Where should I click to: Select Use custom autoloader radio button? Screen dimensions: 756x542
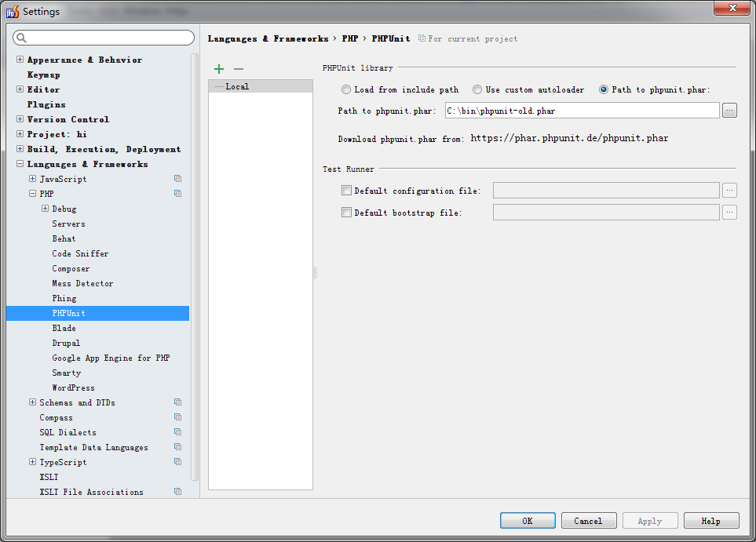coord(477,90)
